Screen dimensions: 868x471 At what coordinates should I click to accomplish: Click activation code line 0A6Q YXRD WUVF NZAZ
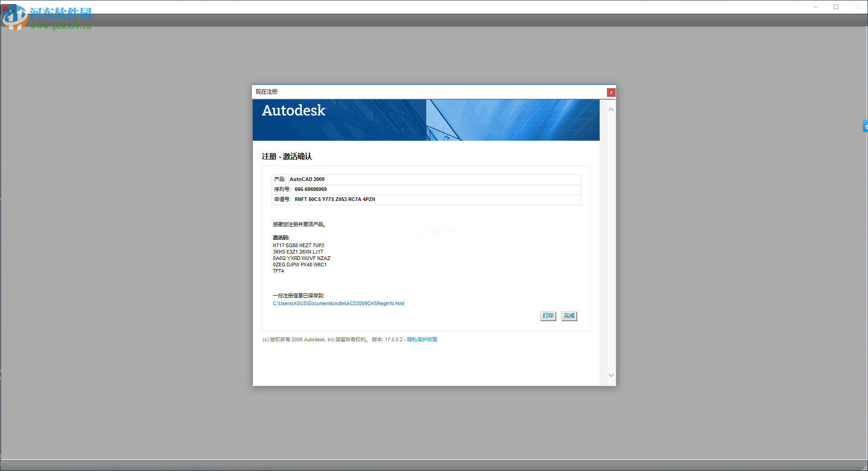click(302, 258)
